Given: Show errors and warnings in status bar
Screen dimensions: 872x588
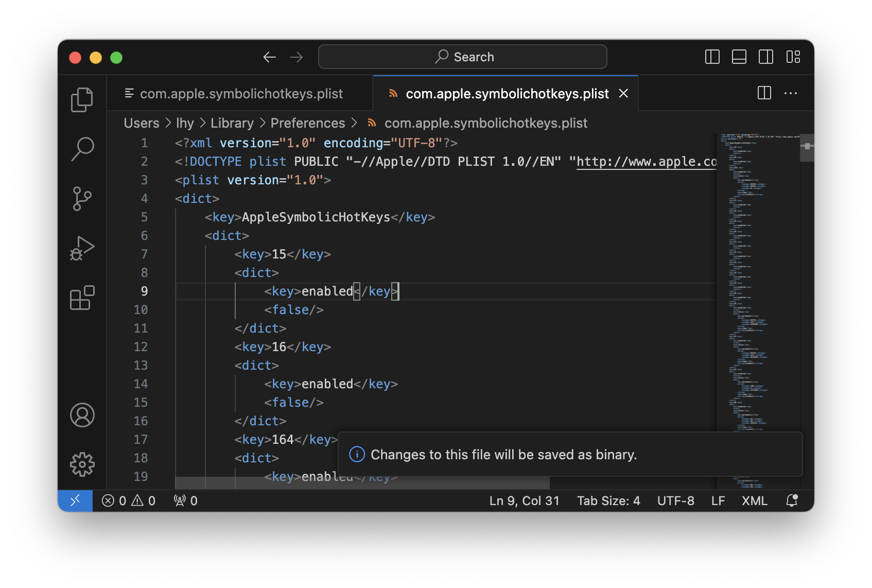Looking at the screenshot, I should click(129, 500).
